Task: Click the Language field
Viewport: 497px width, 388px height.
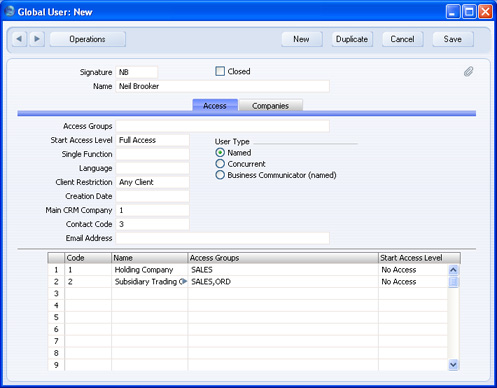Action: [x=152, y=168]
